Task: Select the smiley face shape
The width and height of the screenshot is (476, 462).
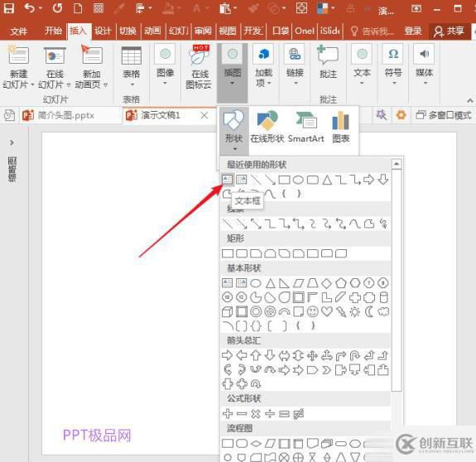Action: pos(312,311)
